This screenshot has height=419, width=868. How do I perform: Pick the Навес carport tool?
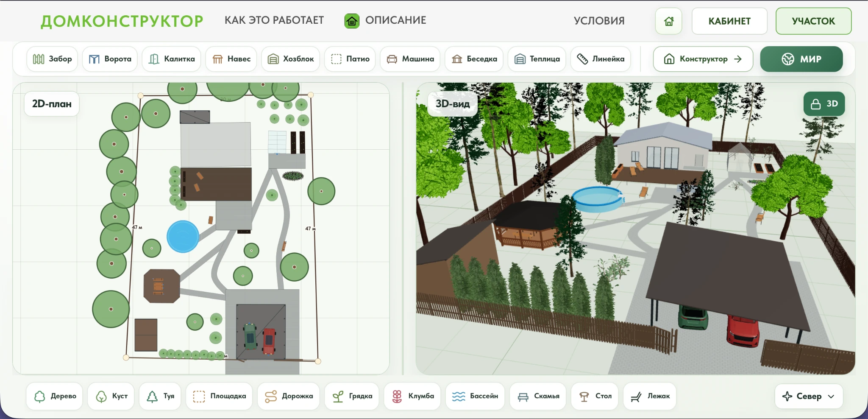[231, 59]
